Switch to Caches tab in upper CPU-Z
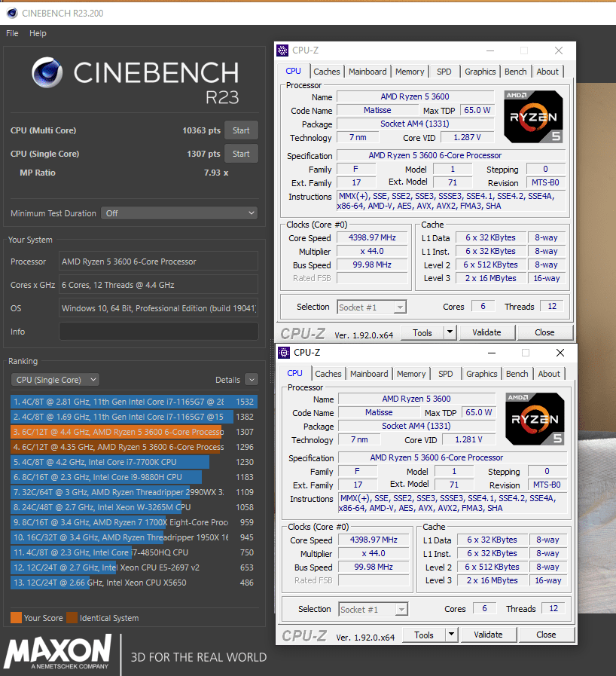Screen dimensions: 616x676 [327, 72]
